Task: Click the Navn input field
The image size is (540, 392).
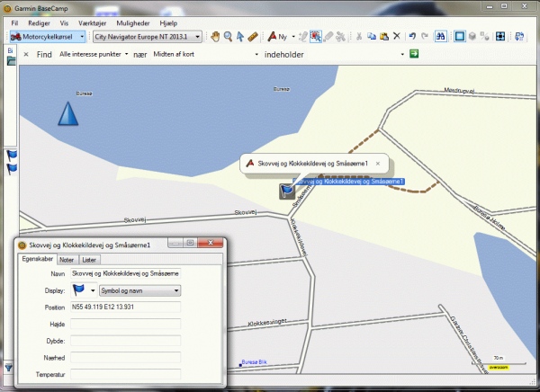Action: click(x=125, y=273)
